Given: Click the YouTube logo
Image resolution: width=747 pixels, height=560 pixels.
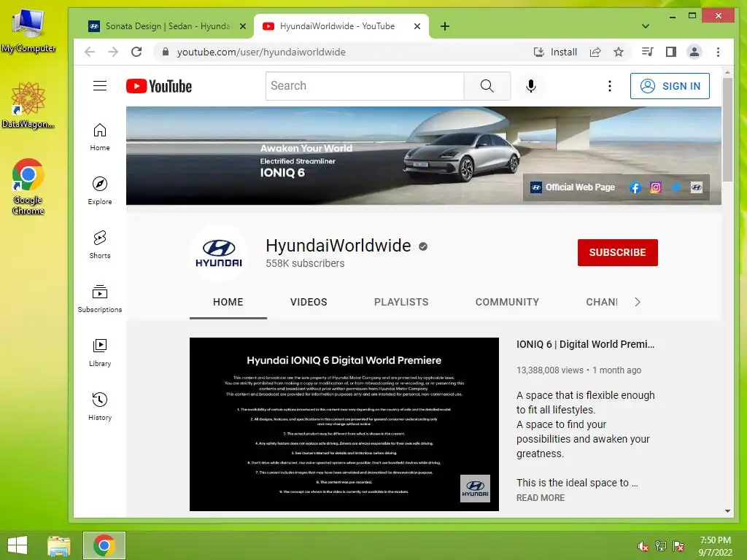Looking at the screenshot, I should tap(158, 86).
